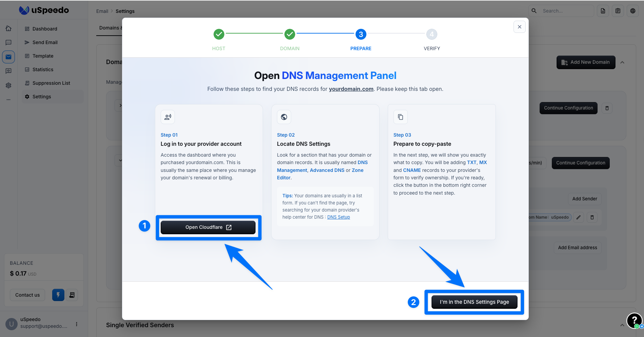Open the gear icon in left rail
Image resolution: width=644 pixels, height=337 pixels.
(x=8, y=85)
